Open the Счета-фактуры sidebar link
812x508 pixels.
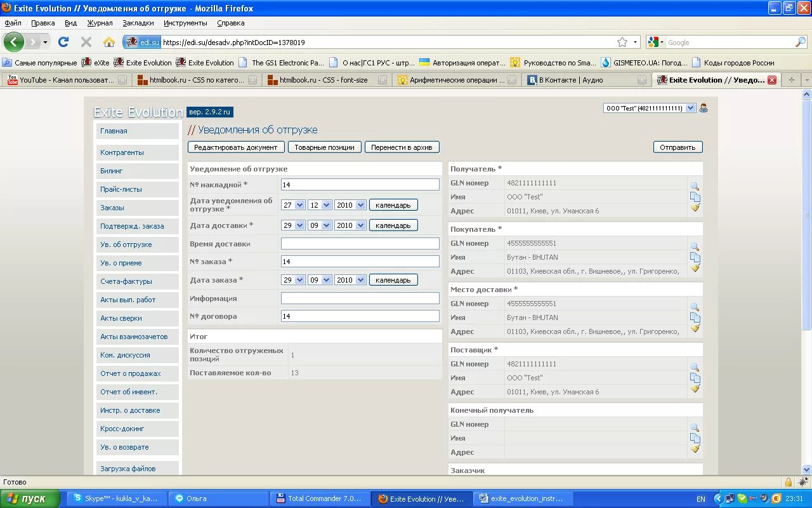point(138,281)
